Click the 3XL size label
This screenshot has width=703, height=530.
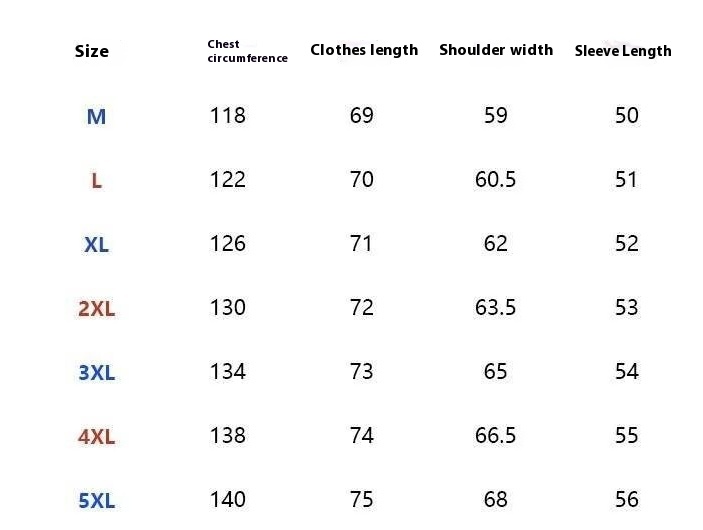click(x=96, y=373)
